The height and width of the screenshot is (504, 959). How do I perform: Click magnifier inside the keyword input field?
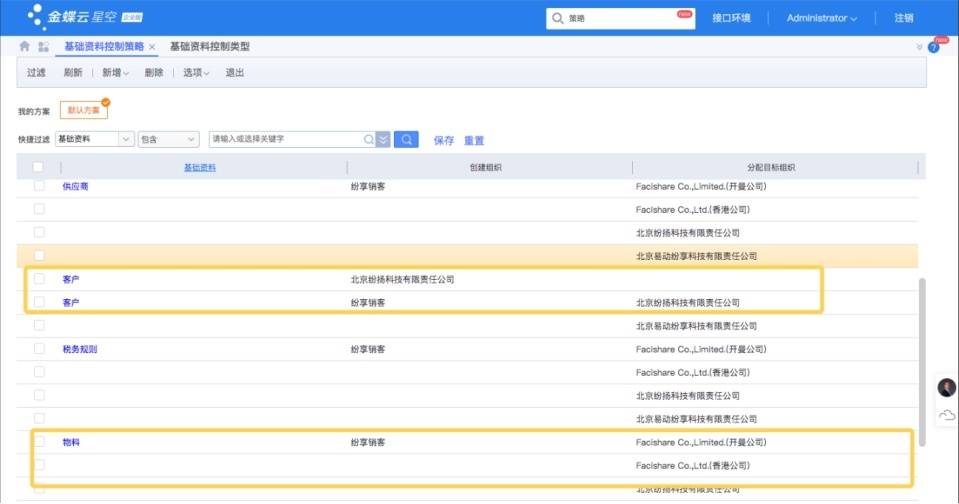tap(369, 139)
